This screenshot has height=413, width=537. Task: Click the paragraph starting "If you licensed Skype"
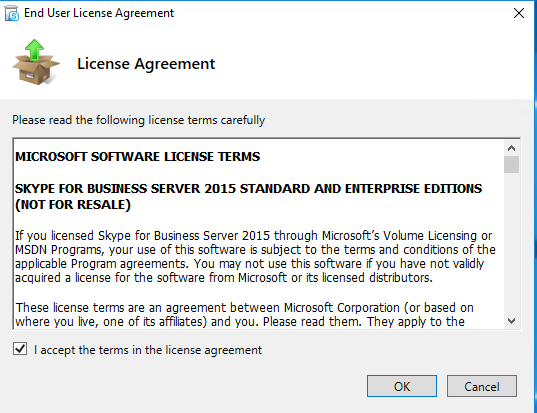255,256
